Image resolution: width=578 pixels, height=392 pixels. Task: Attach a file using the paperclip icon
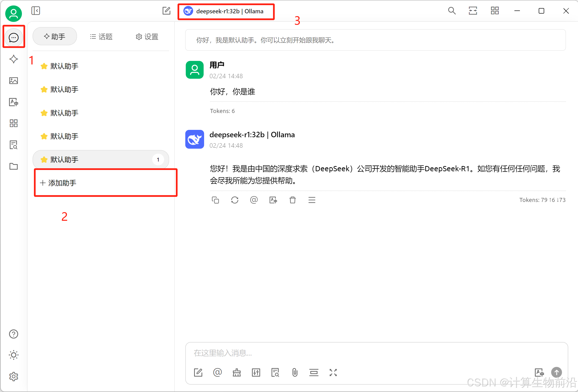point(295,372)
